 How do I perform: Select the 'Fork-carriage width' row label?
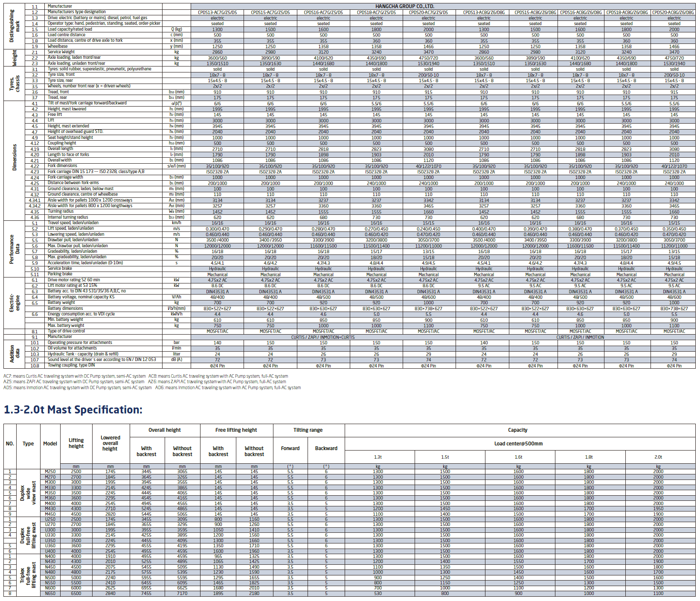coord(65,177)
